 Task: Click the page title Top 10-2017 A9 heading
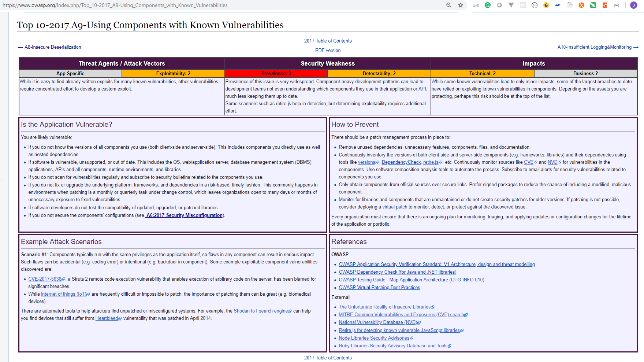point(150,25)
